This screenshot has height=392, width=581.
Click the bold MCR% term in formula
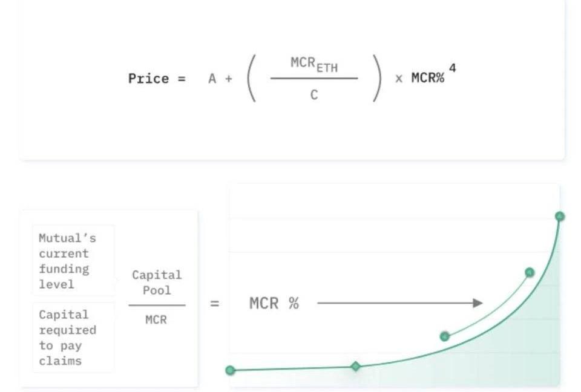(428, 78)
